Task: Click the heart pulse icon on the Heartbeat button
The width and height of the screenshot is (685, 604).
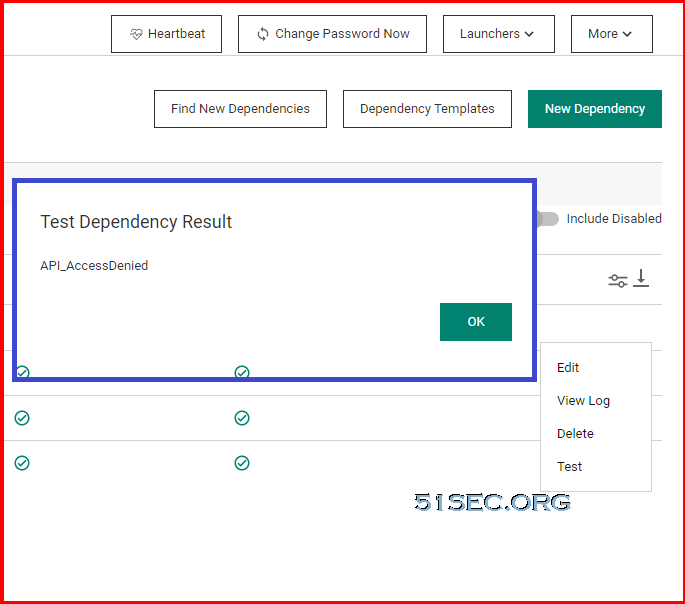Action: (136, 34)
